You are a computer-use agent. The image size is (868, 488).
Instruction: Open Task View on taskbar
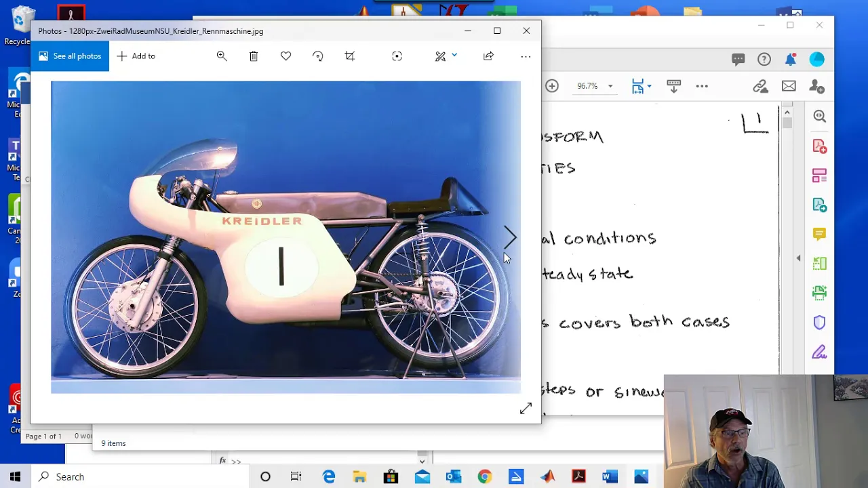click(x=296, y=476)
